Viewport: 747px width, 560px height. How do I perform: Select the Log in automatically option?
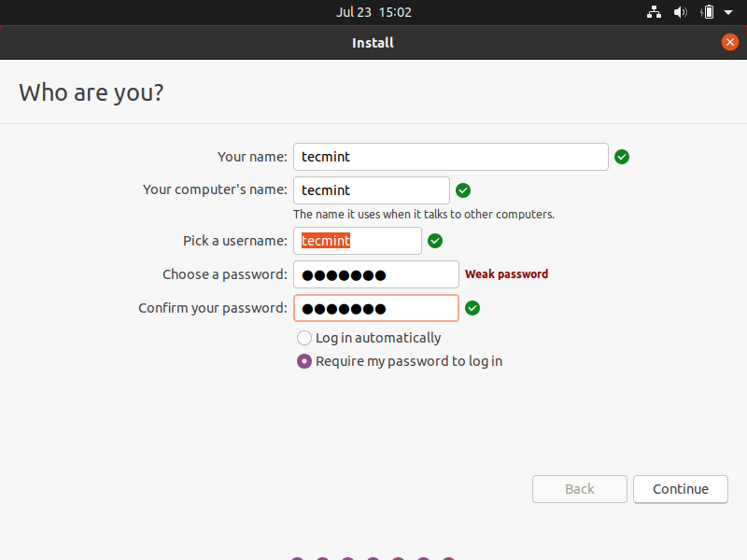coord(304,338)
